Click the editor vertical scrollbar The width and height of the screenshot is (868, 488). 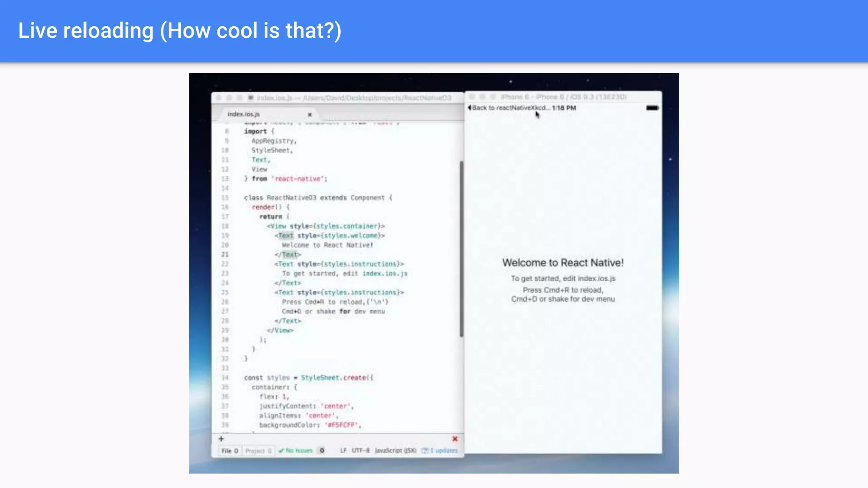click(461, 249)
